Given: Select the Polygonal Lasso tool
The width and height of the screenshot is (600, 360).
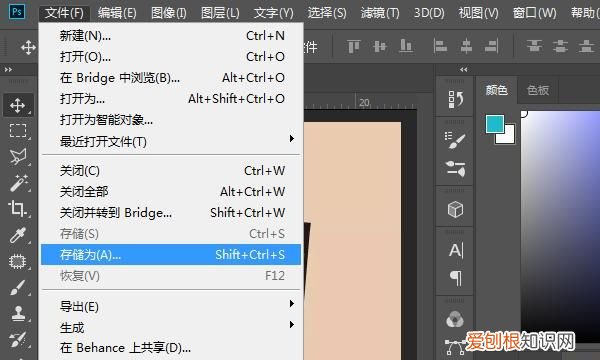Looking at the screenshot, I should coord(18,156).
